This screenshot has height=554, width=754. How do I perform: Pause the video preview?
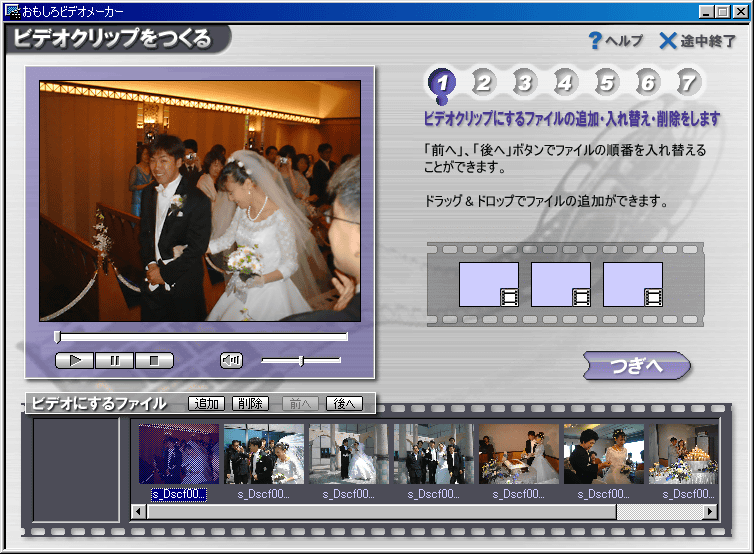point(114,361)
